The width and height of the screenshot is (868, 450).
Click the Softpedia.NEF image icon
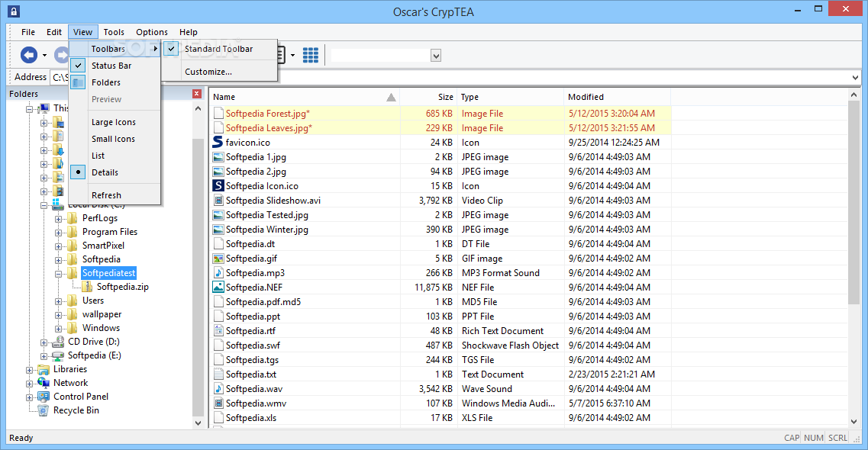(218, 287)
